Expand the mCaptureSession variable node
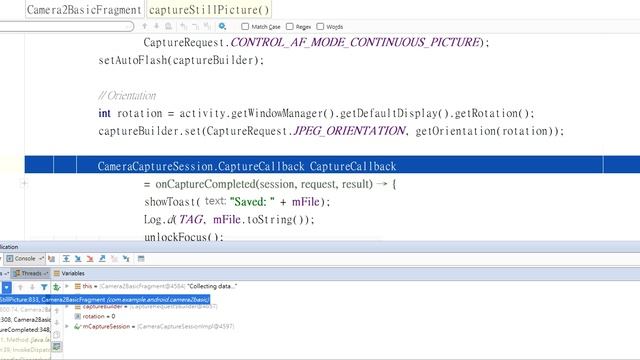 67,326
